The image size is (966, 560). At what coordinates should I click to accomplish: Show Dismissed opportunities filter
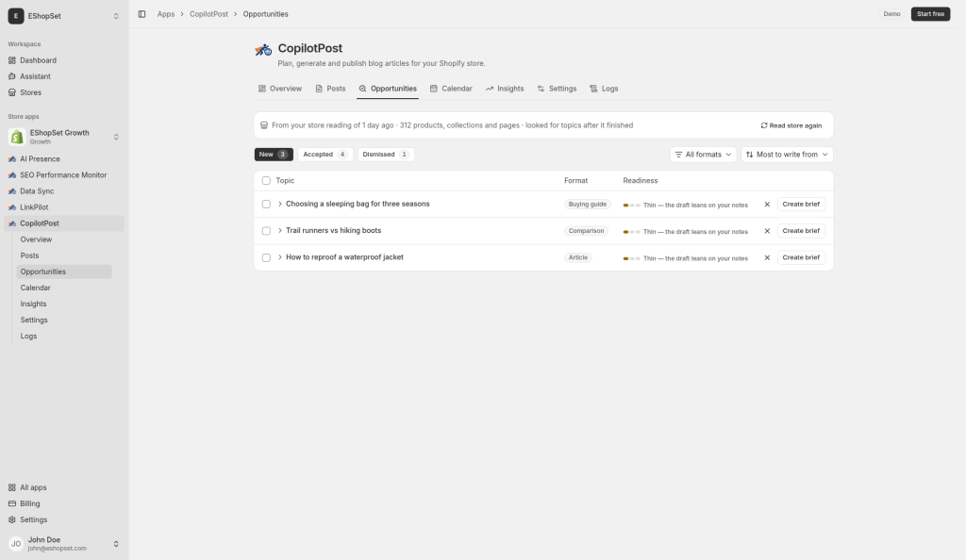386,155
